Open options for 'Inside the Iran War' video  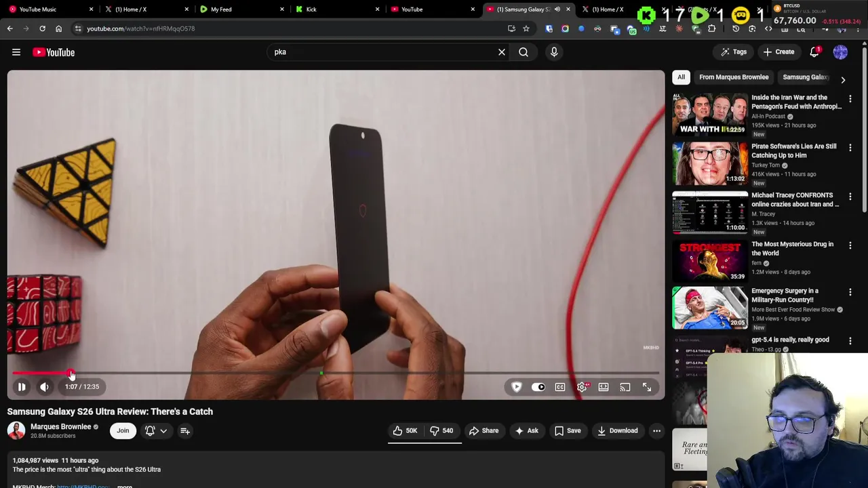850,99
